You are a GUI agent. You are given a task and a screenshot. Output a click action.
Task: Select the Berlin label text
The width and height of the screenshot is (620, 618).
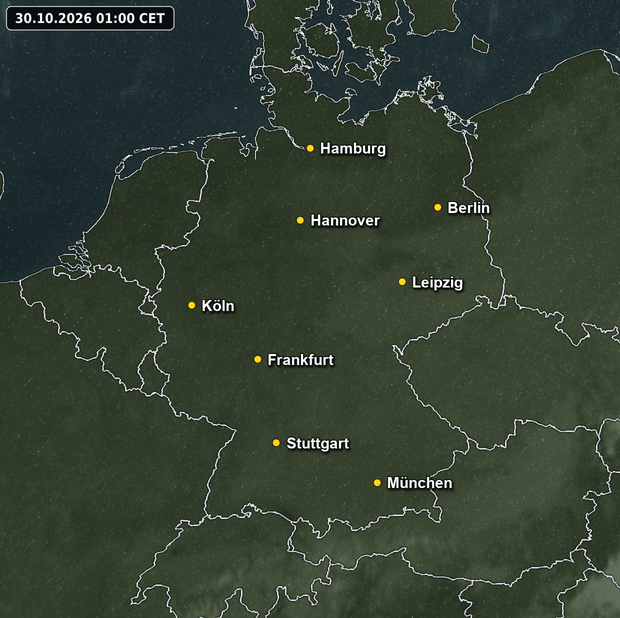468,208
